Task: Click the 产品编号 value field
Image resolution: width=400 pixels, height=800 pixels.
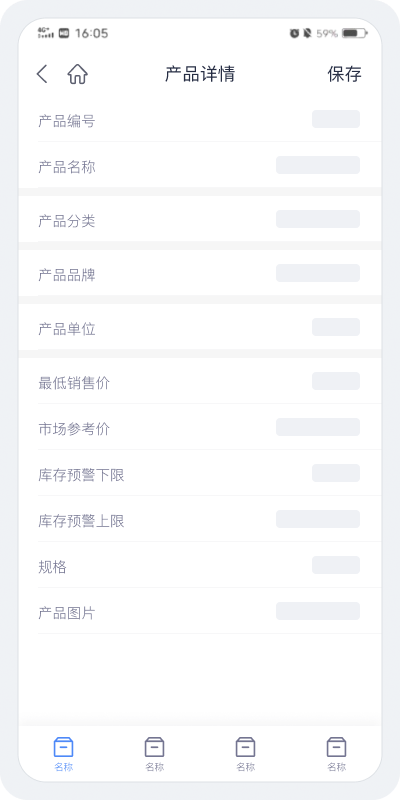Action: [336, 119]
